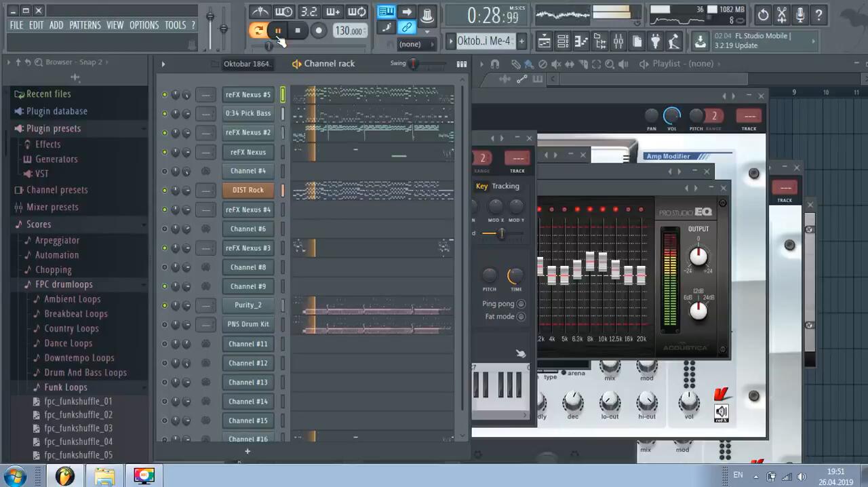Mute the DIST Rock channel
This screenshot has width=868, height=487.
(164, 191)
